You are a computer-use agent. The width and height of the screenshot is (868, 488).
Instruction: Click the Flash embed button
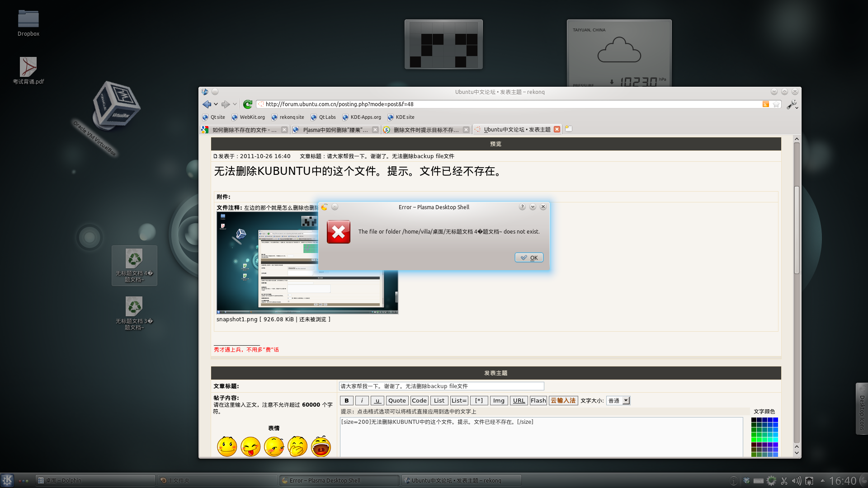[538, 401]
